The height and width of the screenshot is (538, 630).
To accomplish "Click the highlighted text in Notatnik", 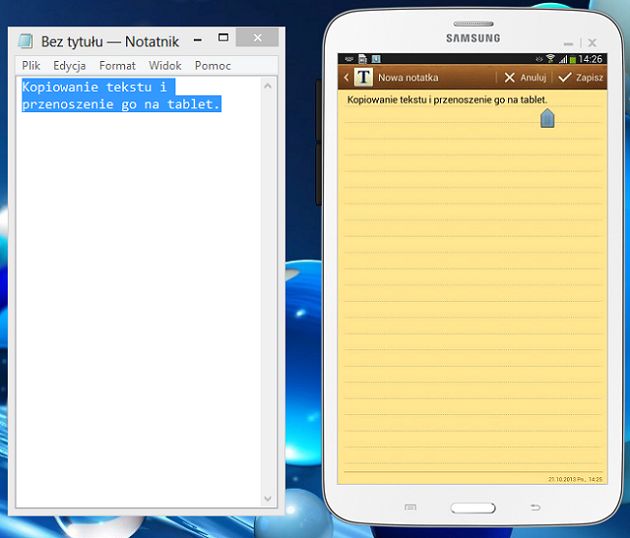I will click(122, 96).
